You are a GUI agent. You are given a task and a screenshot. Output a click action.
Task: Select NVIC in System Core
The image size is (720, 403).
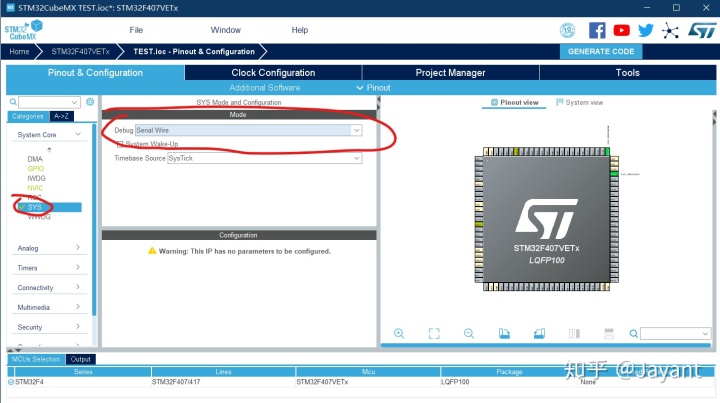[35, 188]
